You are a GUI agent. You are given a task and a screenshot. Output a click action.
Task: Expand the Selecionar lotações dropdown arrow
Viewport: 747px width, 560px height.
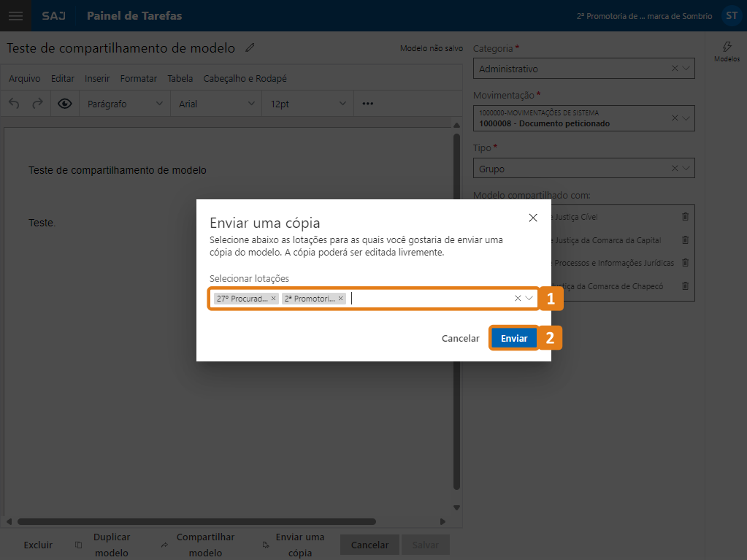click(529, 298)
